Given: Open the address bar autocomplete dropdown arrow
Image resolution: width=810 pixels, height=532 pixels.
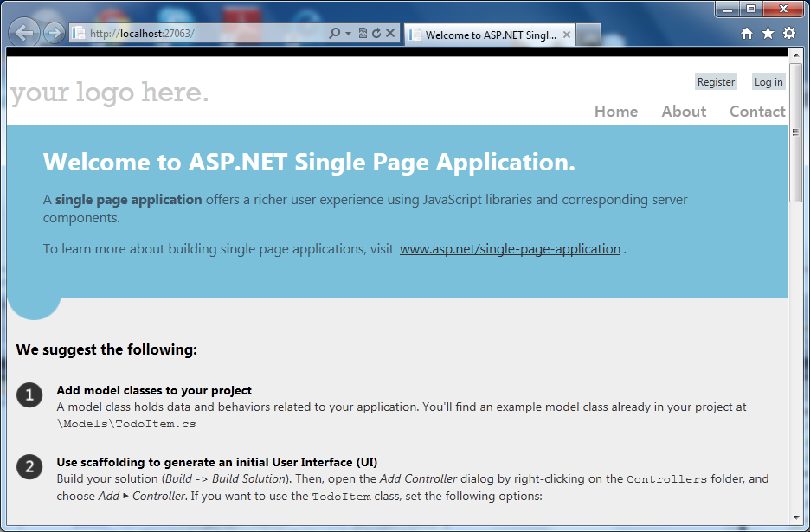Looking at the screenshot, I should (x=348, y=33).
